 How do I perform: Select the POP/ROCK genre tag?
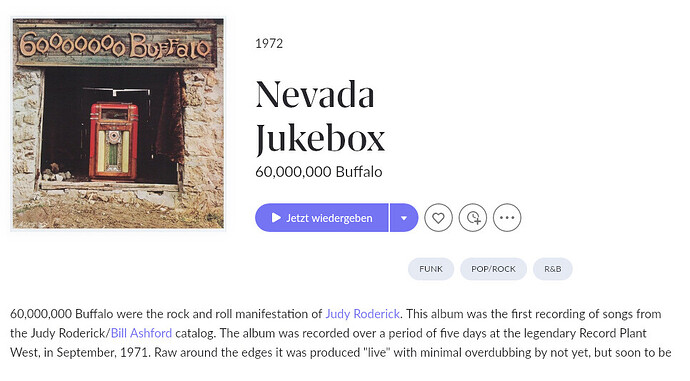pyautogui.click(x=493, y=269)
